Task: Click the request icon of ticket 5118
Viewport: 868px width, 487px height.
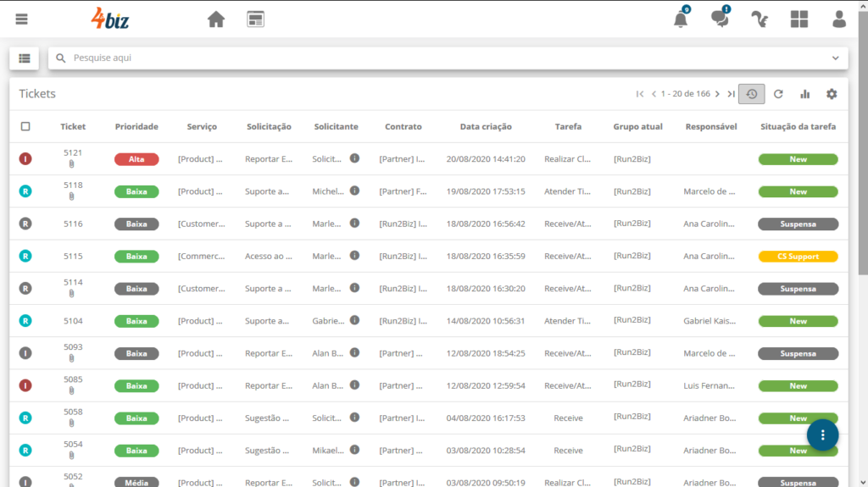Action: coord(25,191)
